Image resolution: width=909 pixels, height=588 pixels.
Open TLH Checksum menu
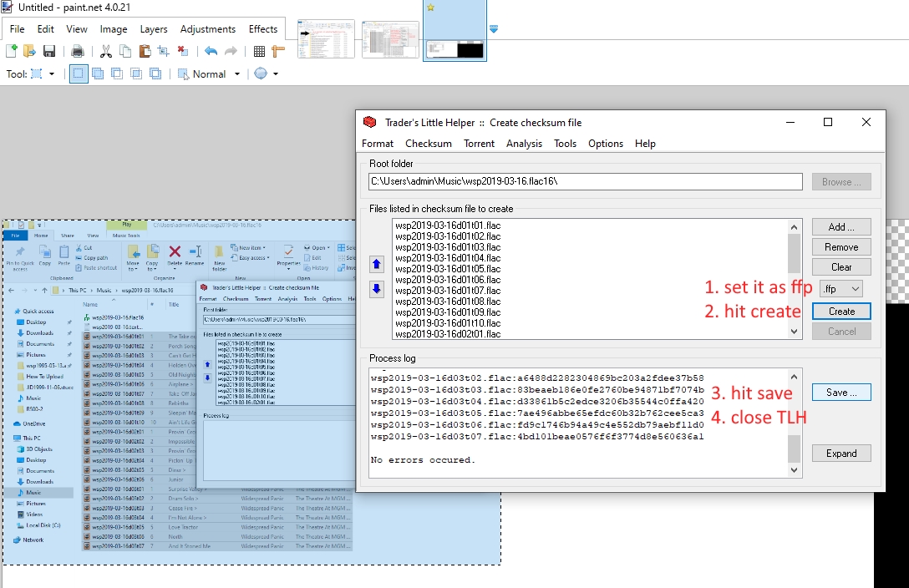(429, 144)
